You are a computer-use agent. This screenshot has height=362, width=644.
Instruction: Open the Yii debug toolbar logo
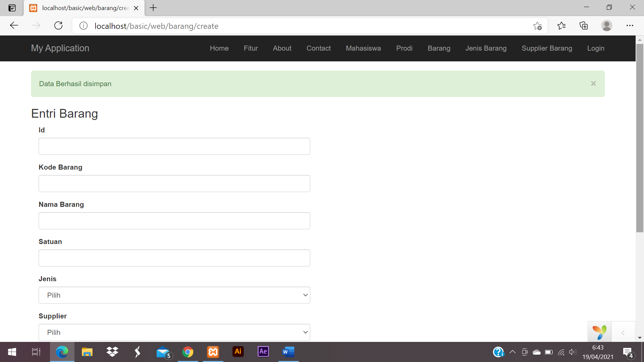click(599, 332)
